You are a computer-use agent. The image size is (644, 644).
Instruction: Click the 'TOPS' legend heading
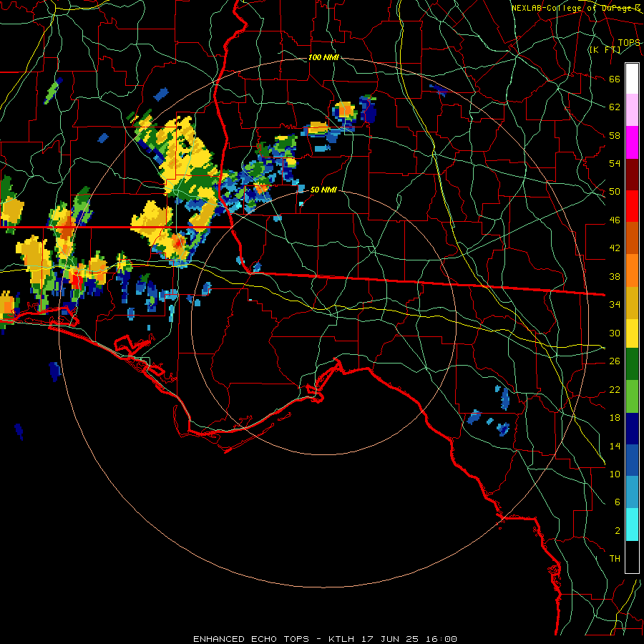point(629,42)
